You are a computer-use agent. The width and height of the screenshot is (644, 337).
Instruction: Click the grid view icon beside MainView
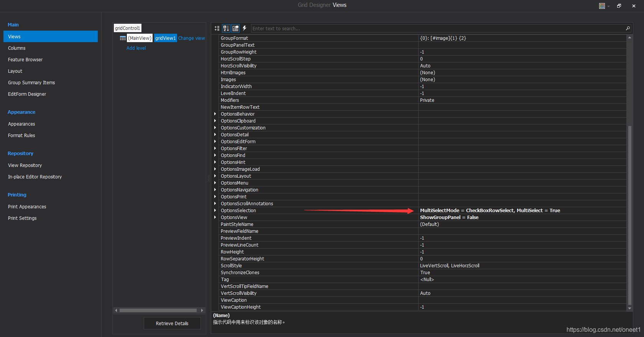[x=123, y=38]
